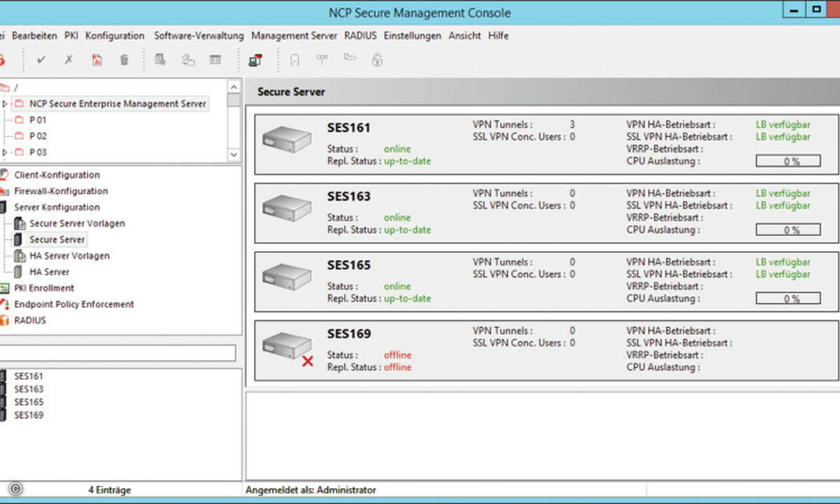Open the Ansicht menu
The image size is (840, 504).
click(465, 36)
